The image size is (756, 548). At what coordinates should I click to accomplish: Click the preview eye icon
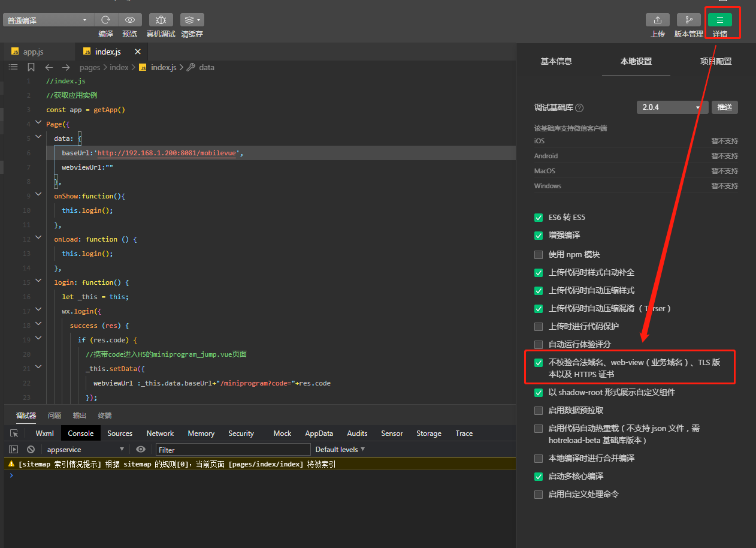click(x=130, y=20)
